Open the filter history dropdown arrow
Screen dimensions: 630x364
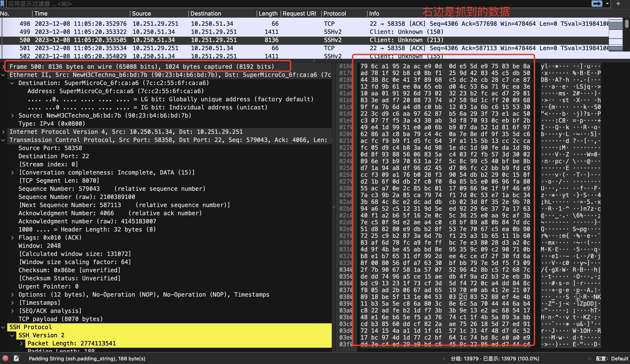[607, 3]
